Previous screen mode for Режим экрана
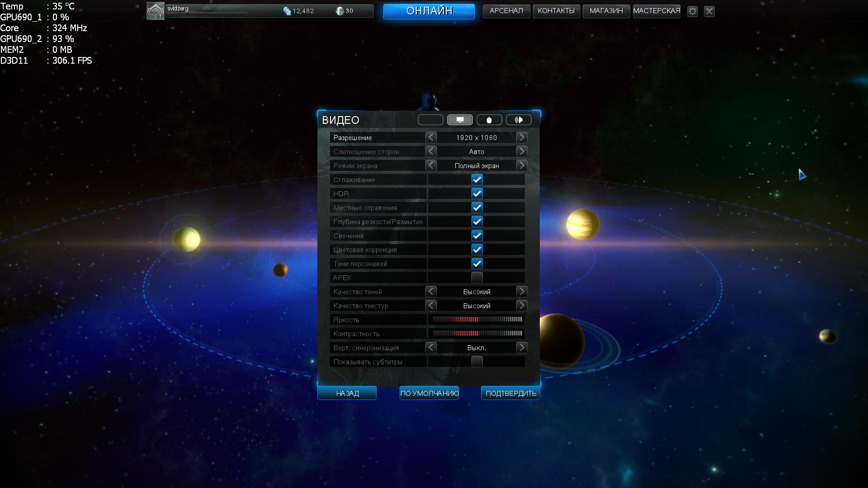The width and height of the screenshot is (868, 488). 431,165
